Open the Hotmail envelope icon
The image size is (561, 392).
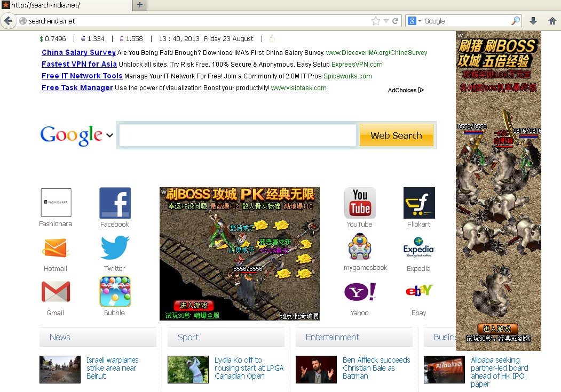coord(55,247)
